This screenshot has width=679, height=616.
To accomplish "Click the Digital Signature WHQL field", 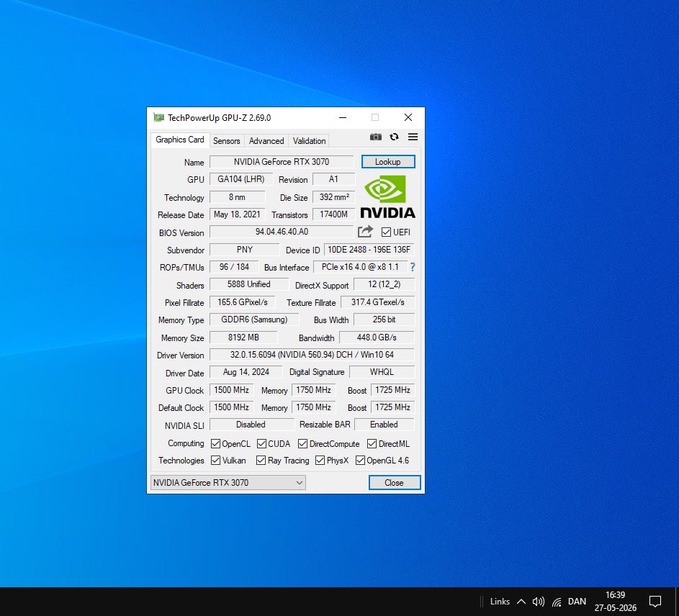I will (x=382, y=372).
